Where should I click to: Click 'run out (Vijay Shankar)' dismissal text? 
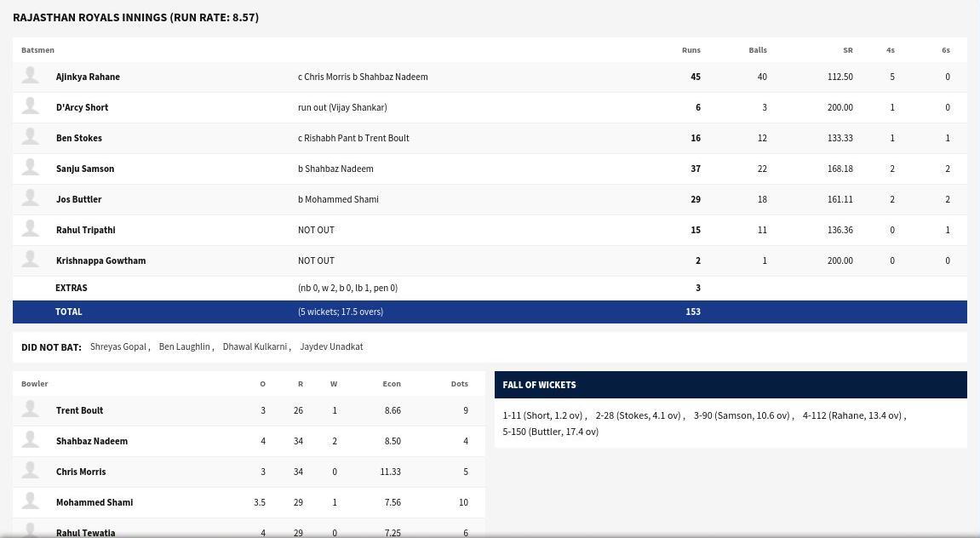342,107
